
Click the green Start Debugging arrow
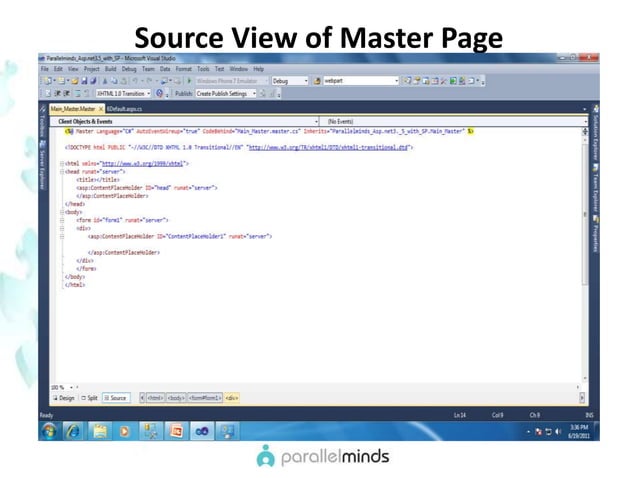point(189,81)
